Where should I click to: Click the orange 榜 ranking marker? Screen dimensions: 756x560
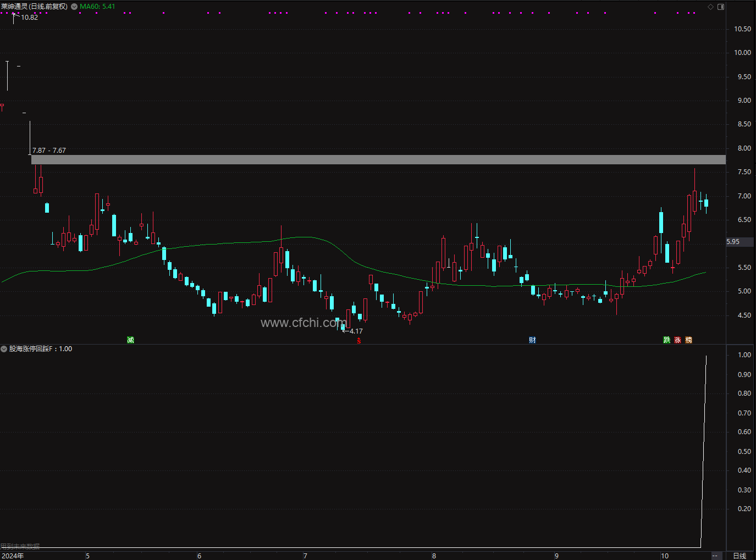689,340
